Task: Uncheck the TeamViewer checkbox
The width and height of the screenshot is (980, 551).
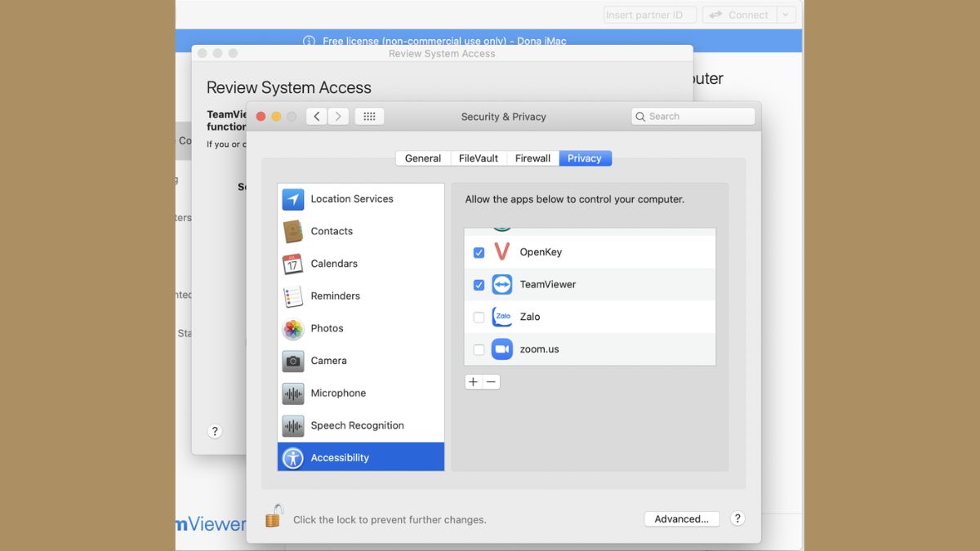Action: pyautogui.click(x=479, y=285)
